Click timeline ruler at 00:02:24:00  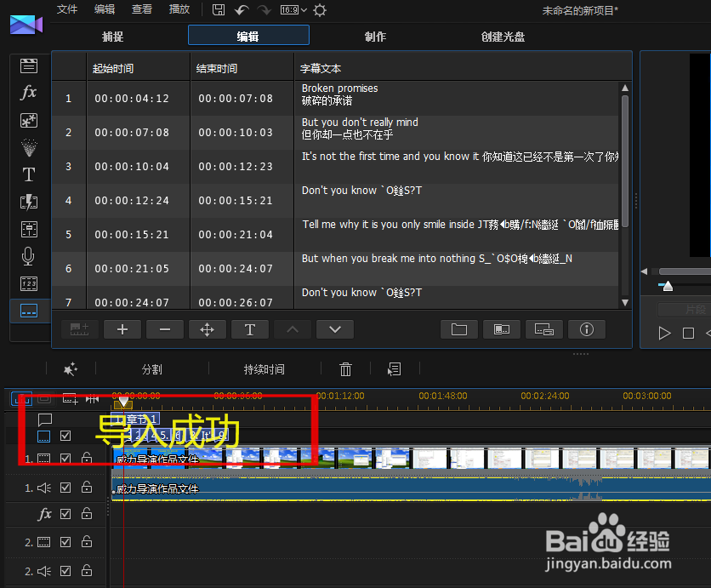[545, 396]
